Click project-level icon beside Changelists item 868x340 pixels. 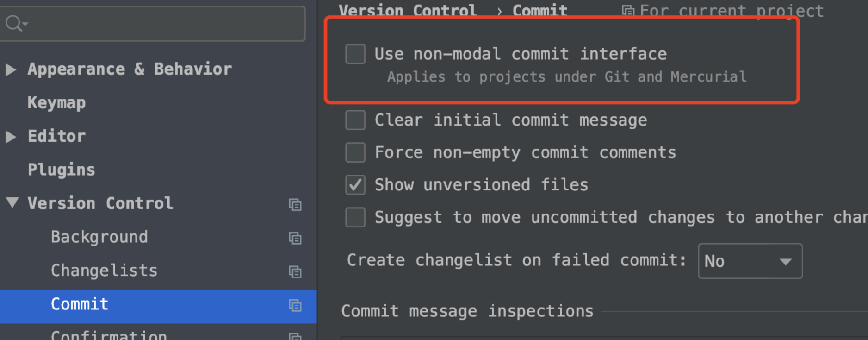point(295,271)
